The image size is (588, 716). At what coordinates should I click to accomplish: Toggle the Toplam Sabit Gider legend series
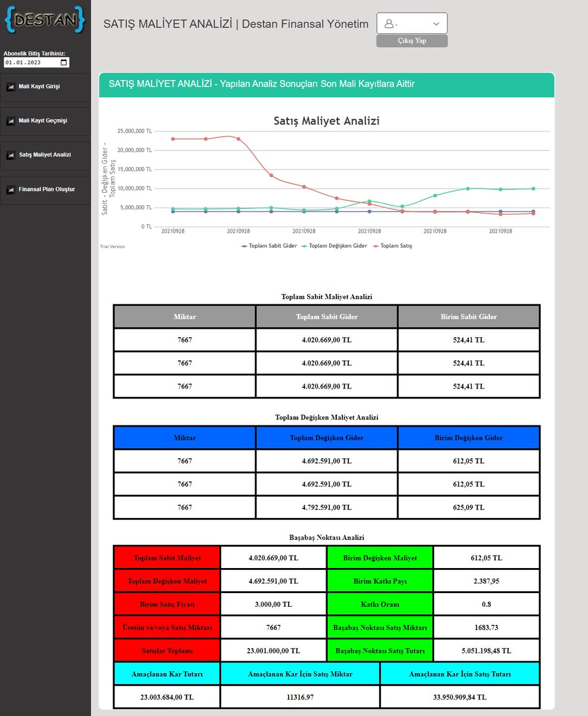[269, 246]
